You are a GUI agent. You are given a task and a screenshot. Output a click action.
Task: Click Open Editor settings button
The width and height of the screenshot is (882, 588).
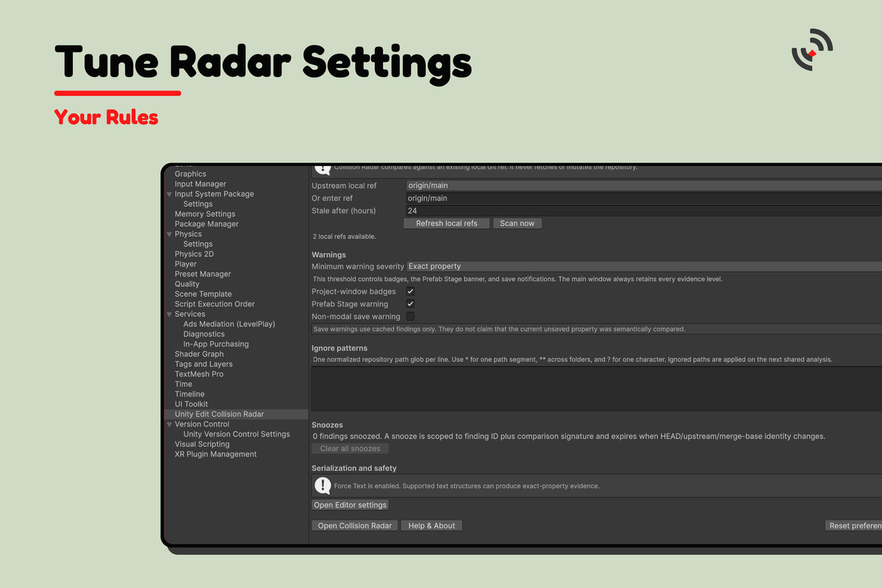pyautogui.click(x=350, y=505)
